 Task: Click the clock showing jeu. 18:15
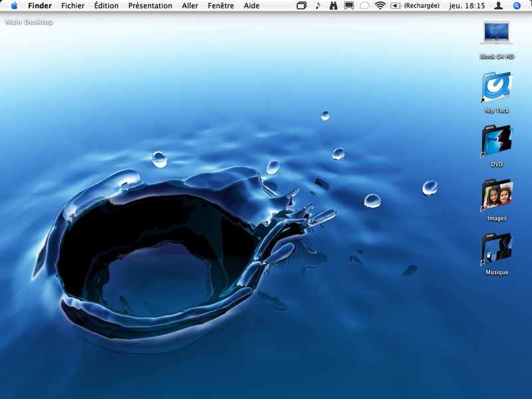coord(467,6)
